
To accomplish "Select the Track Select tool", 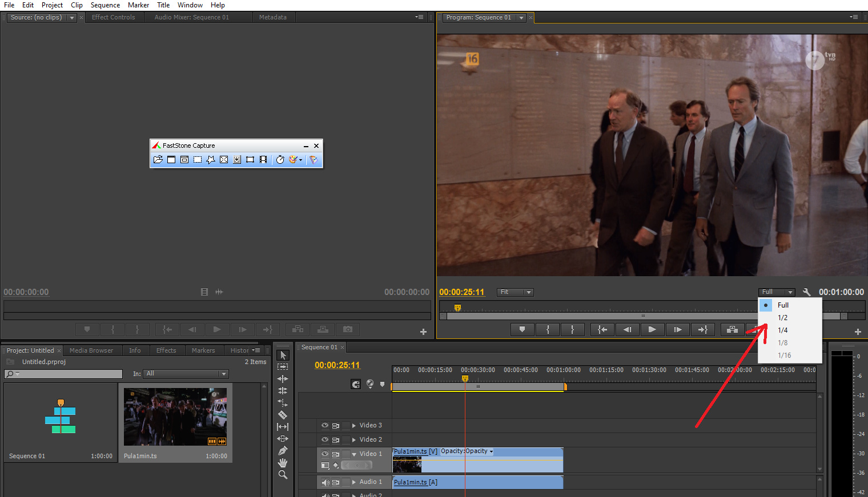I will 283,367.
